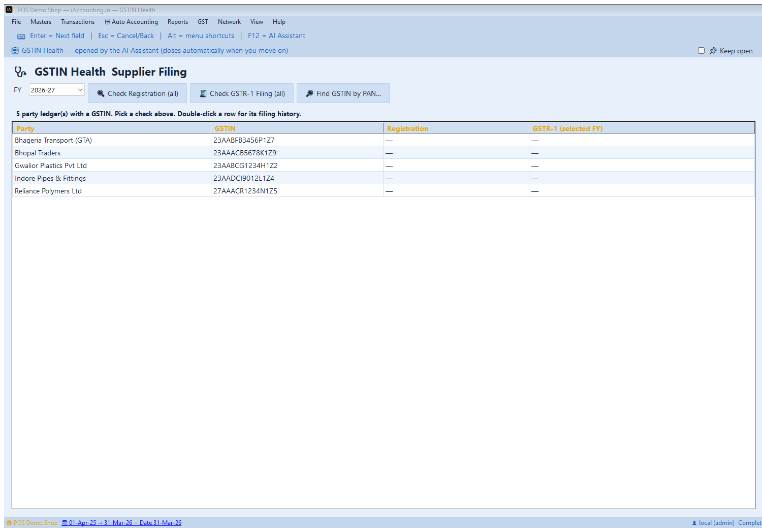Open the Auto Accounting menu
Viewport: 762px width, 532px height.
(131, 22)
